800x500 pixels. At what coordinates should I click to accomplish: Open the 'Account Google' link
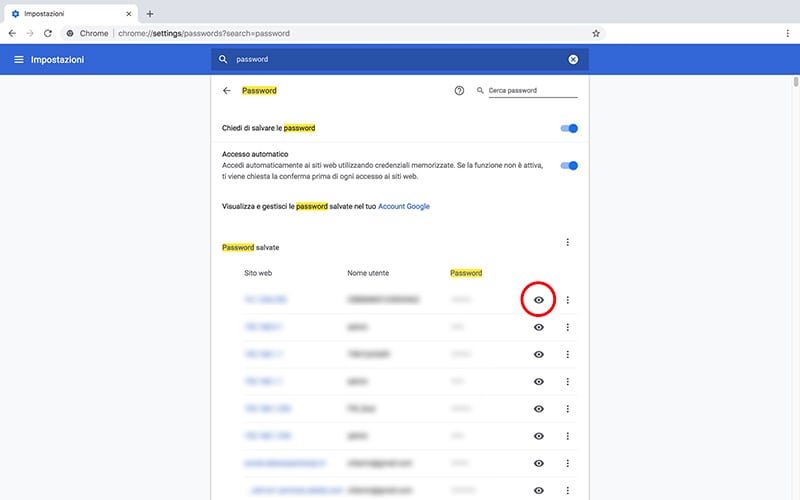pos(403,206)
